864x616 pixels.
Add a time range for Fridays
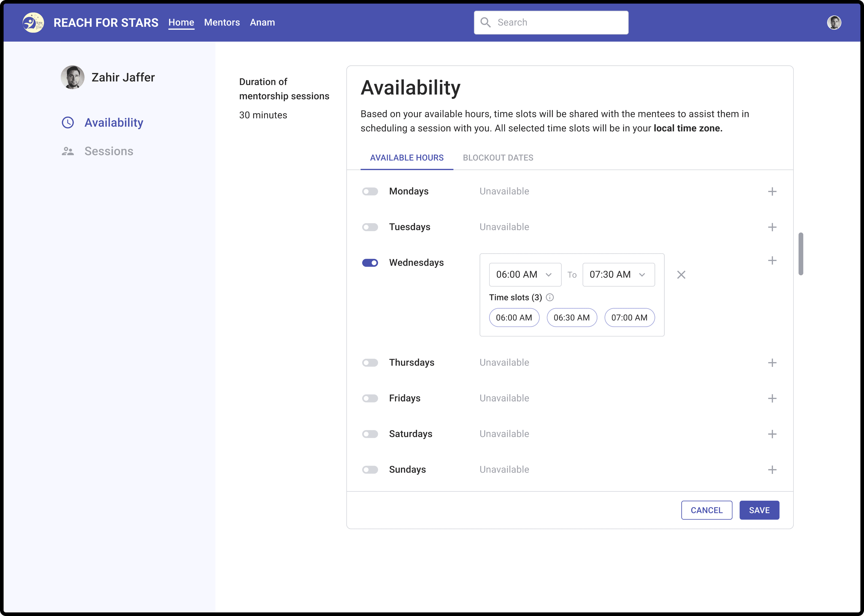[x=772, y=398]
